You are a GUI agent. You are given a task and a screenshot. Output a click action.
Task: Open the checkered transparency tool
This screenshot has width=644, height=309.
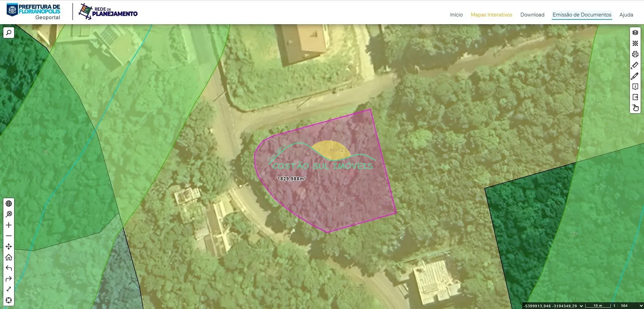click(x=635, y=43)
